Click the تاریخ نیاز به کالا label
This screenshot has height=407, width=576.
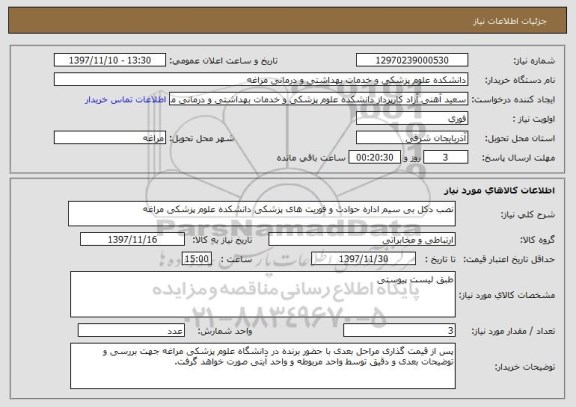point(222,240)
